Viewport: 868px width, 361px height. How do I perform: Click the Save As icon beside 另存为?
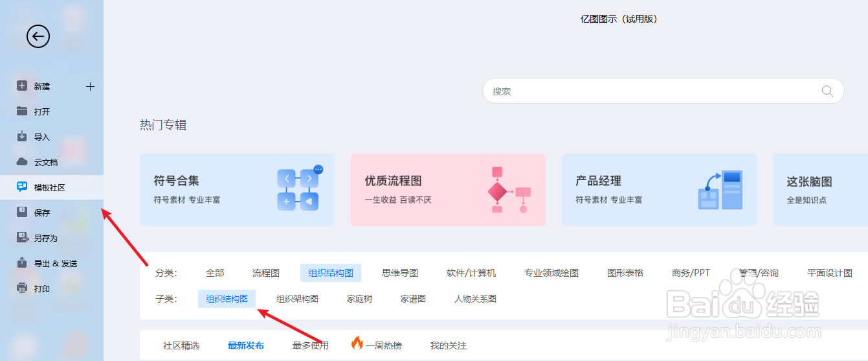coord(22,237)
